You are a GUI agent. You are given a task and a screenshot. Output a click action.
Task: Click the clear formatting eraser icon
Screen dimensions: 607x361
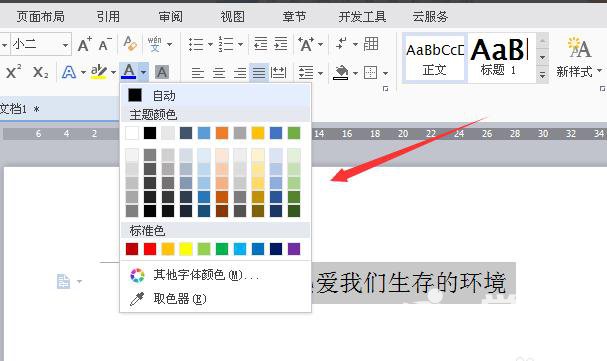pyautogui.click(x=130, y=44)
